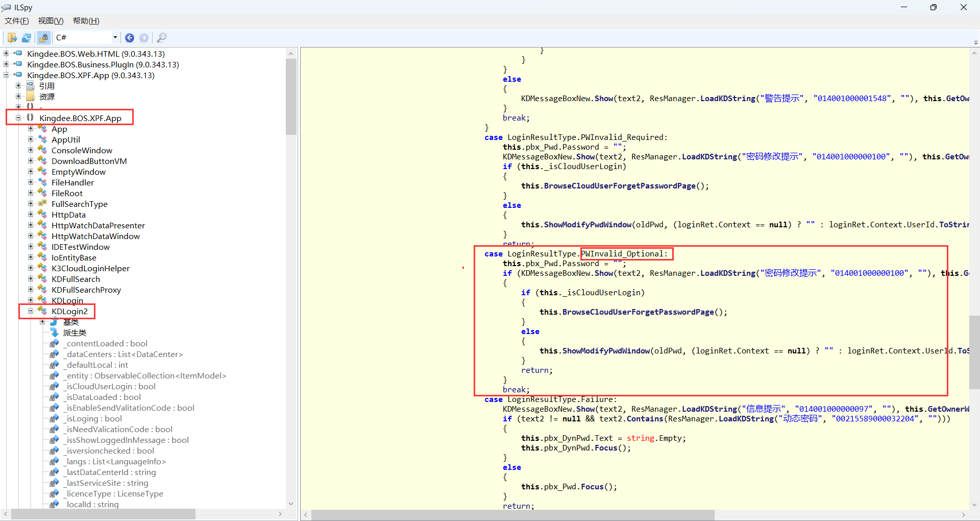
Task: Click the FileHandler class icon
Action: [42, 182]
